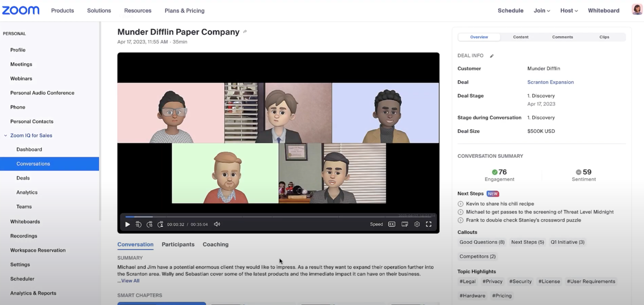This screenshot has width=644, height=305.
Task: Check the Frank crossword puzzle next step
Action: point(460,221)
